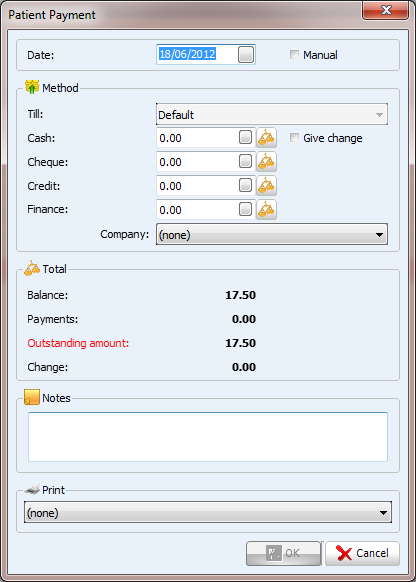The image size is (416, 582).
Task: Open the calculator button inside Cheque field
Action: tap(245, 161)
